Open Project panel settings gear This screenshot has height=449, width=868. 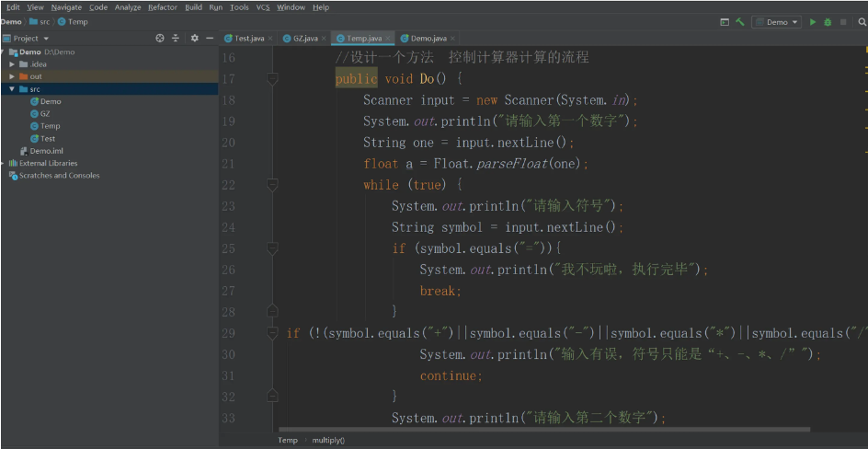(194, 39)
